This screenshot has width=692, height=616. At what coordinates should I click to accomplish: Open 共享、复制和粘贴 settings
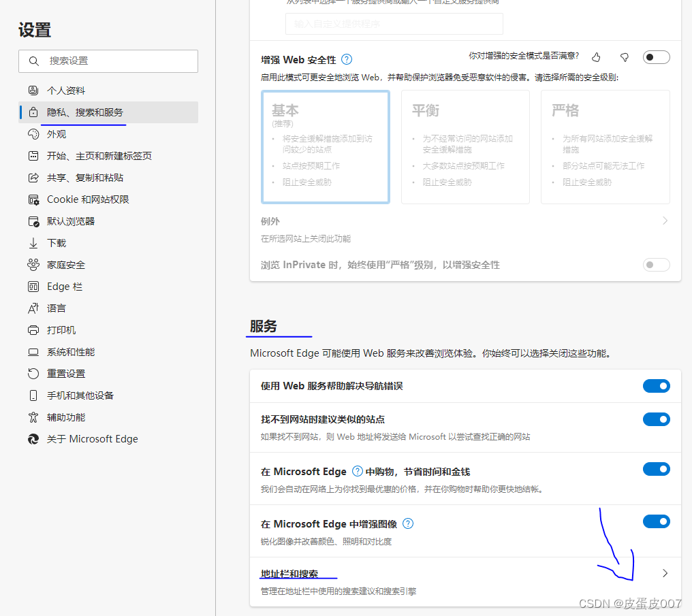pos(108,178)
